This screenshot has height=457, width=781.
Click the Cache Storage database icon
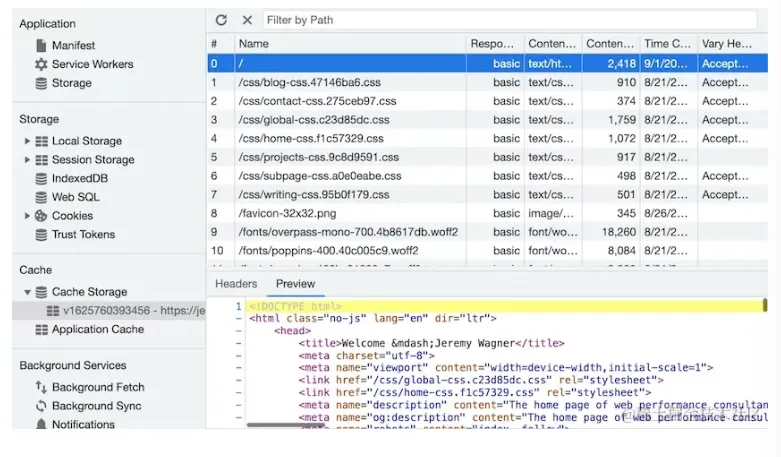41,292
